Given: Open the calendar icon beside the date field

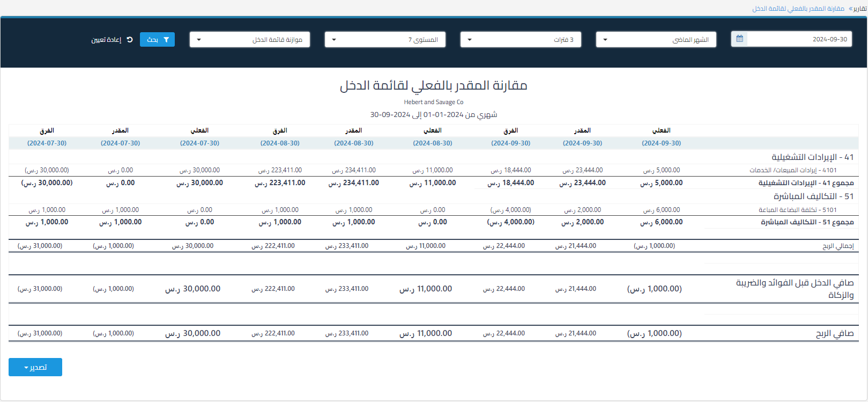Looking at the screenshot, I should 739,39.
